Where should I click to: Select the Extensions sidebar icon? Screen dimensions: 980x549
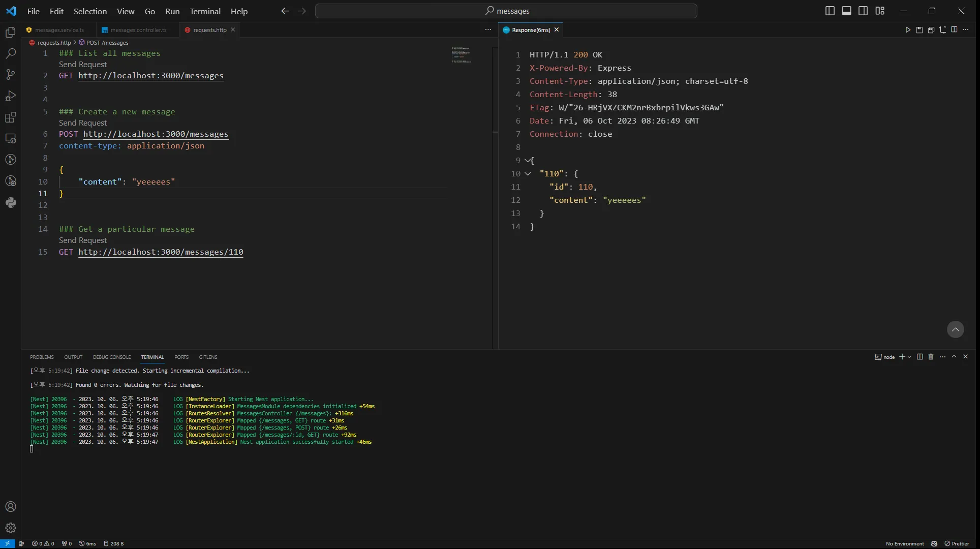tap(10, 117)
